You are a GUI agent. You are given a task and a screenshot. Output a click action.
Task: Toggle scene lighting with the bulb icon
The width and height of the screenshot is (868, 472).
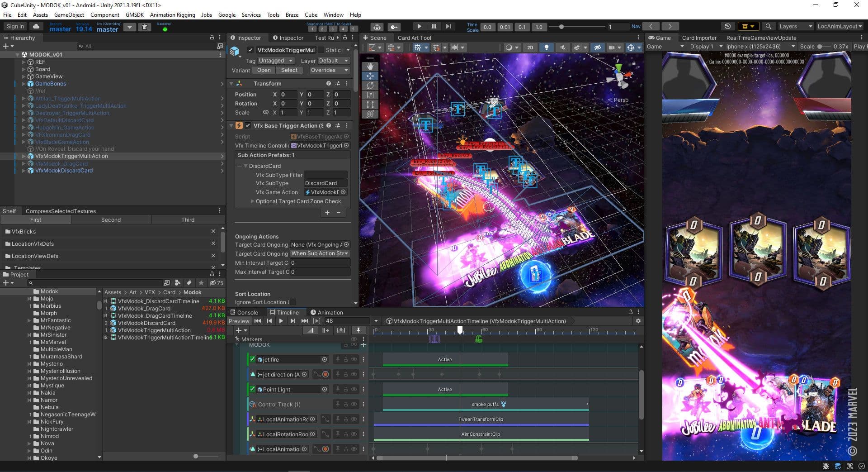click(547, 47)
